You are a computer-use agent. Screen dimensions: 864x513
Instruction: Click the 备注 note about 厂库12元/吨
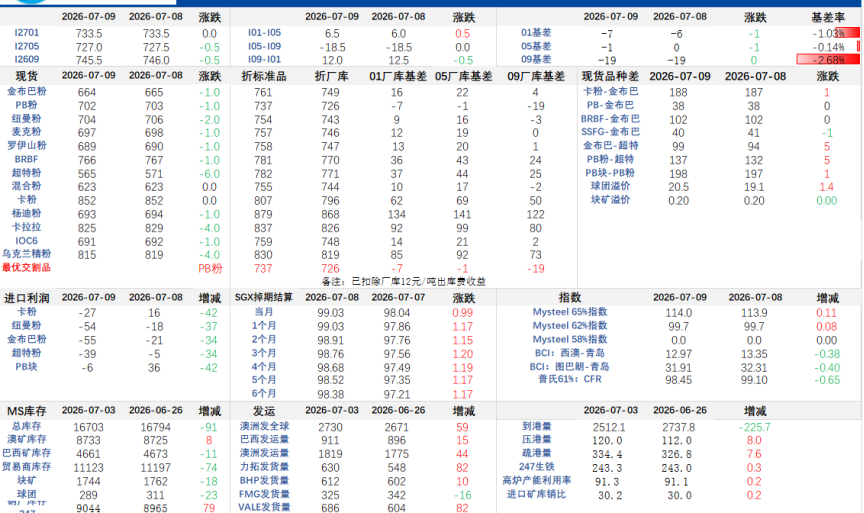tap(404, 282)
